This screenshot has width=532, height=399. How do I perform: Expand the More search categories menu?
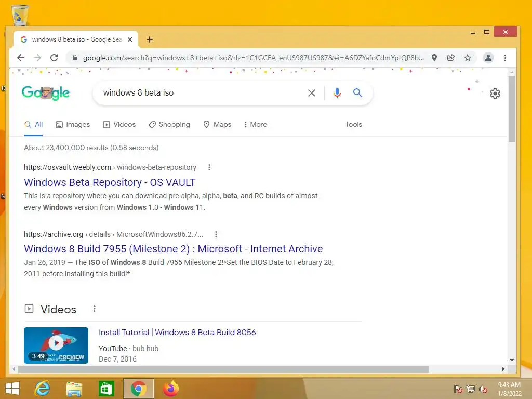[x=256, y=125]
